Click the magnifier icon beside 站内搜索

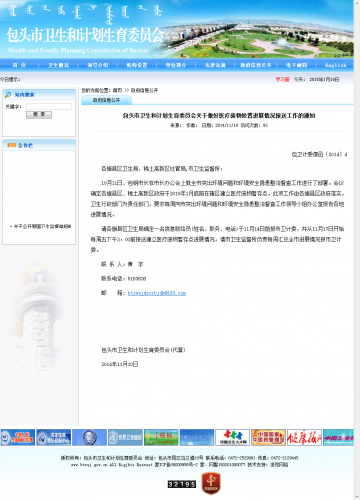click(8, 95)
